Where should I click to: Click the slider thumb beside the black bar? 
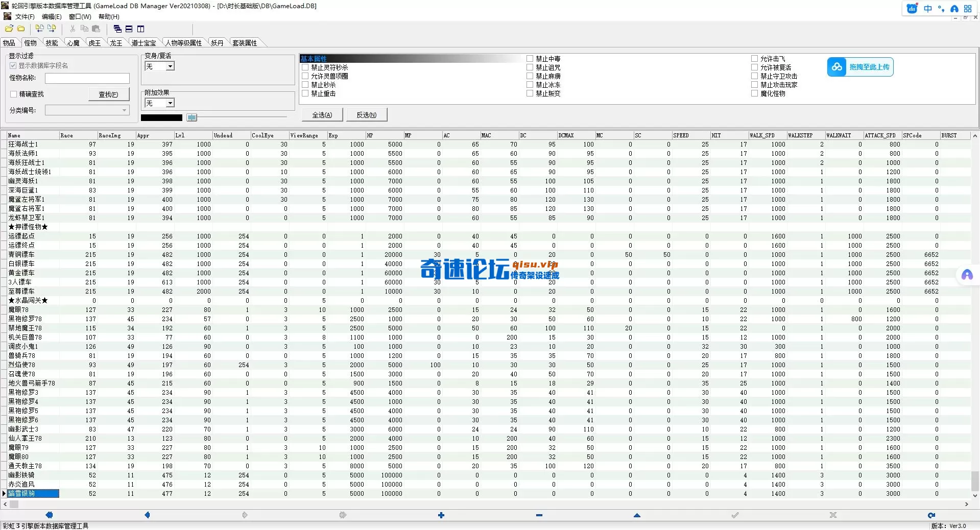point(192,117)
